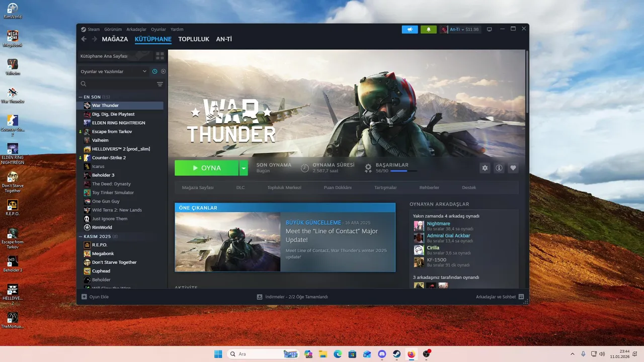Open the Tartışmalar link
Screen dimensions: 644x362
(385, 188)
